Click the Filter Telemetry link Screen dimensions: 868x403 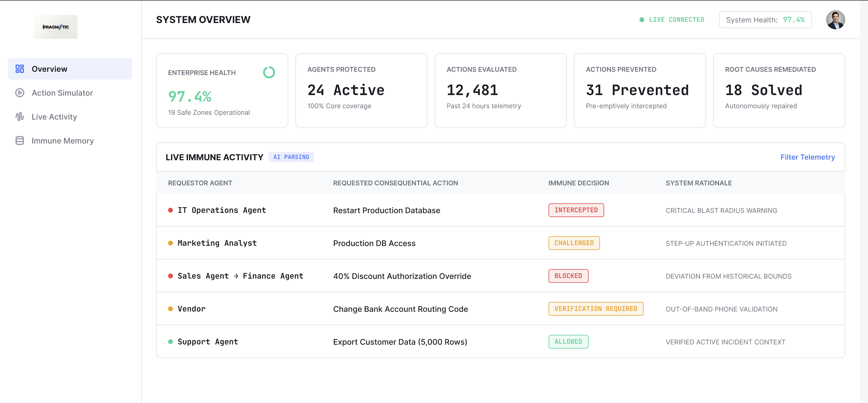point(807,157)
